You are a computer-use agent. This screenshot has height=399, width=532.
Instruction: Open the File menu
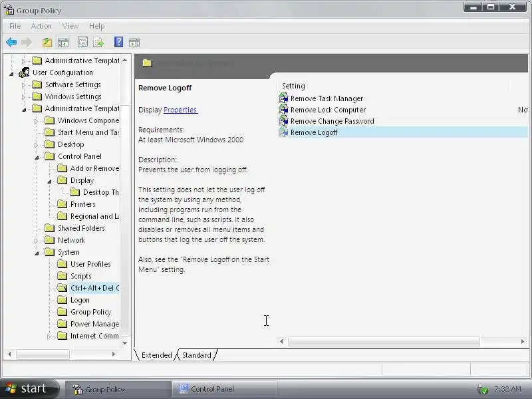click(x=15, y=26)
